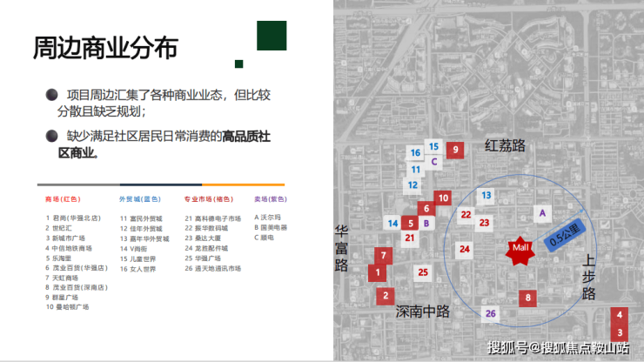Viewport: 644px width, 362px height.
Task: Select red marker 4 at right edge
Action: tap(620, 314)
